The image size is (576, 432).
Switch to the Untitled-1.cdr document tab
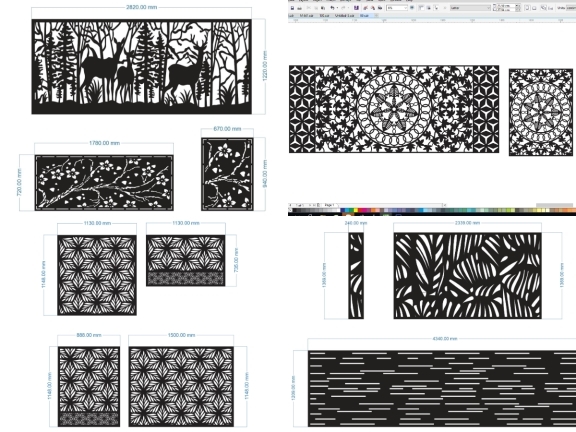click(x=345, y=15)
